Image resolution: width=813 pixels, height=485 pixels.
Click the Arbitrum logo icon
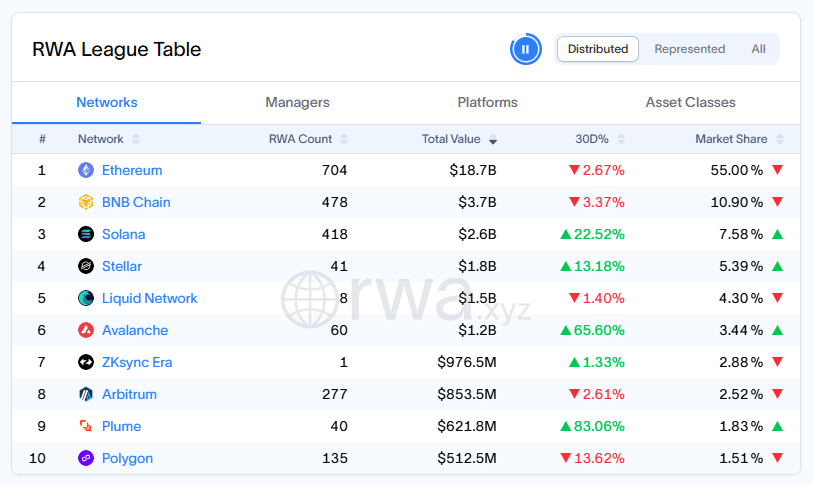coord(86,394)
